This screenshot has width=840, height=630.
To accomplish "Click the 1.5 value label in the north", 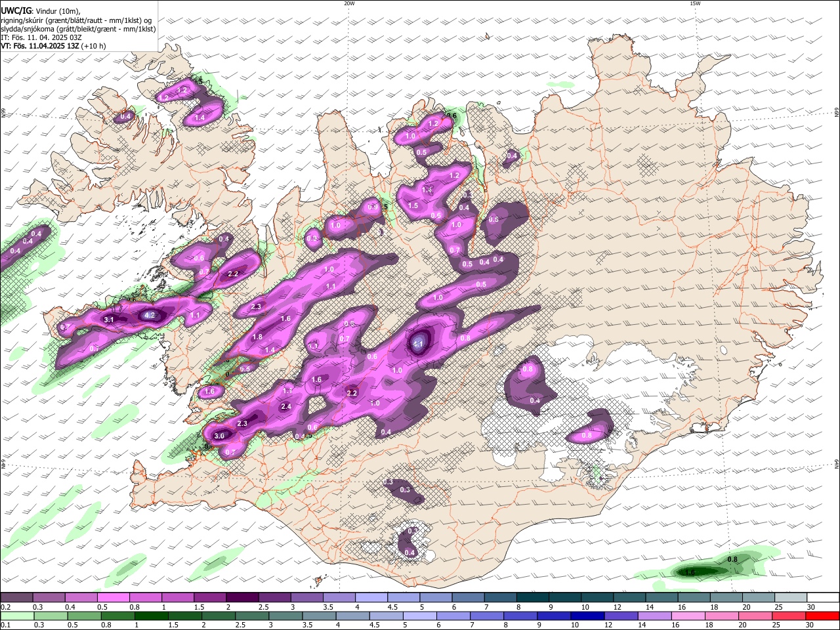I will (413, 205).
